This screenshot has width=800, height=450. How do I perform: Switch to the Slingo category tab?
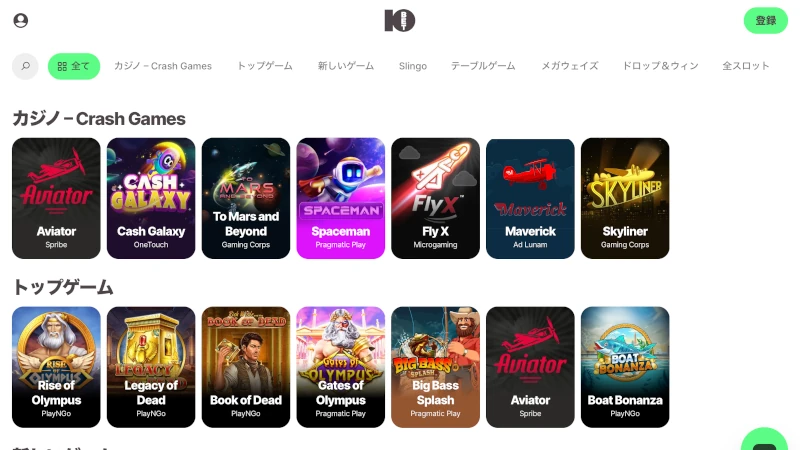413,66
